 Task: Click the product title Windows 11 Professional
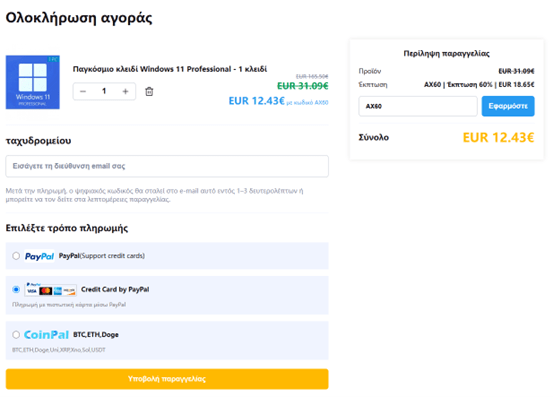tap(170, 69)
